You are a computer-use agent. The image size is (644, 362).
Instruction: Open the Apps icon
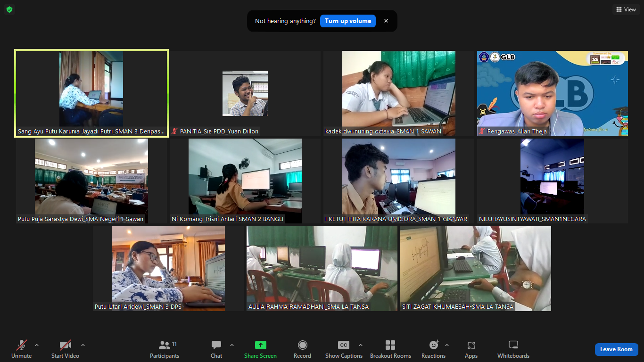[471, 346]
